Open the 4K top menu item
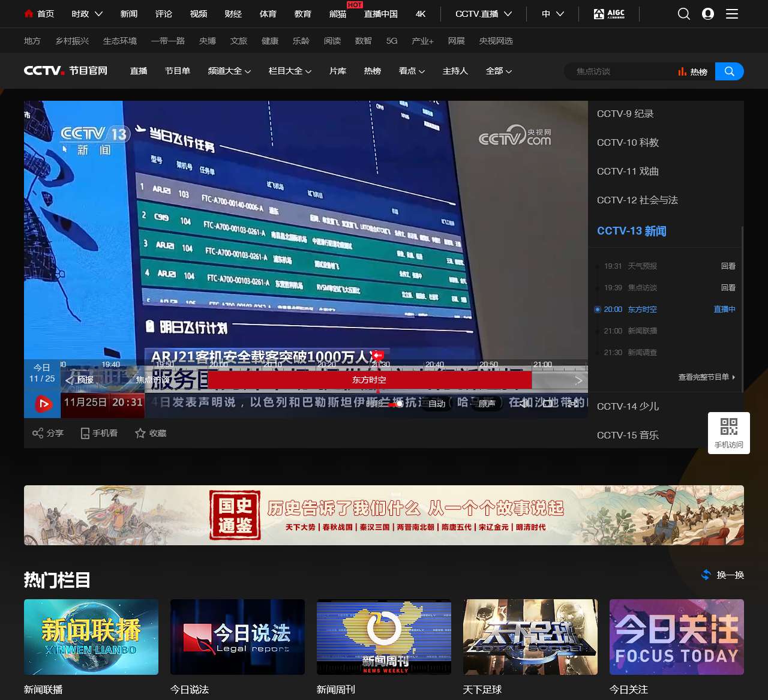 click(421, 14)
